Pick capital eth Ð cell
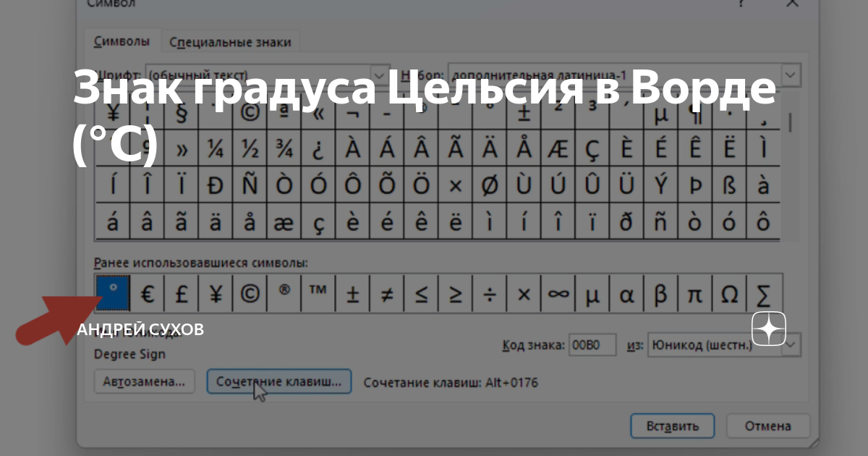 click(x=215, y=185)
